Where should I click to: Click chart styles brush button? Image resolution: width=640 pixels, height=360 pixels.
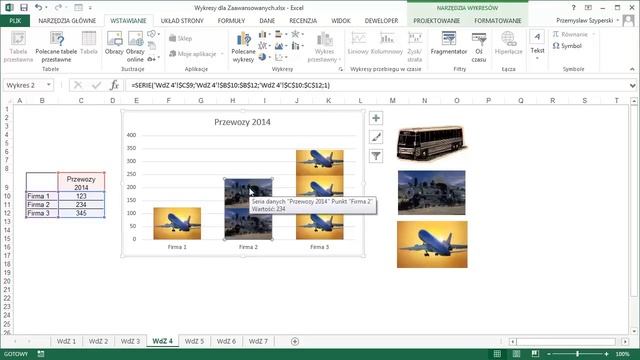coord(376,137)
